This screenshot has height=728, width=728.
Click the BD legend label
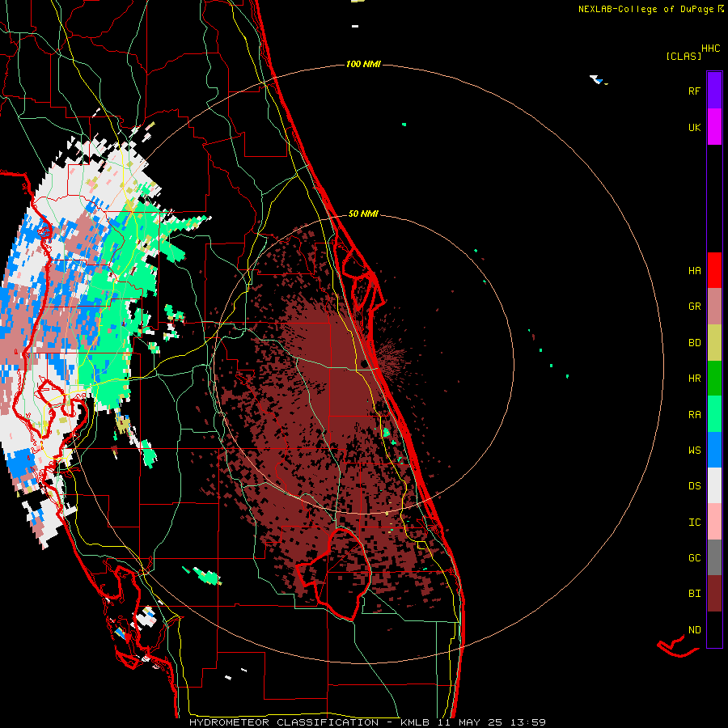coord(694,343)
